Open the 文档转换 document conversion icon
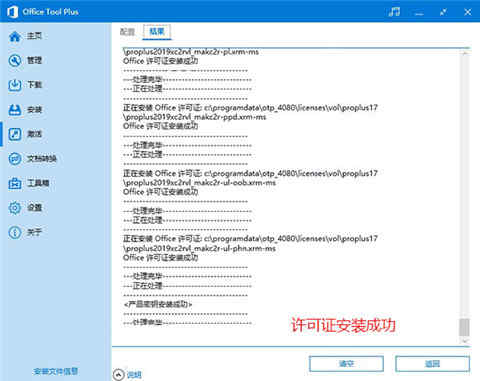480x381 pixels. [x=15, y=159]
